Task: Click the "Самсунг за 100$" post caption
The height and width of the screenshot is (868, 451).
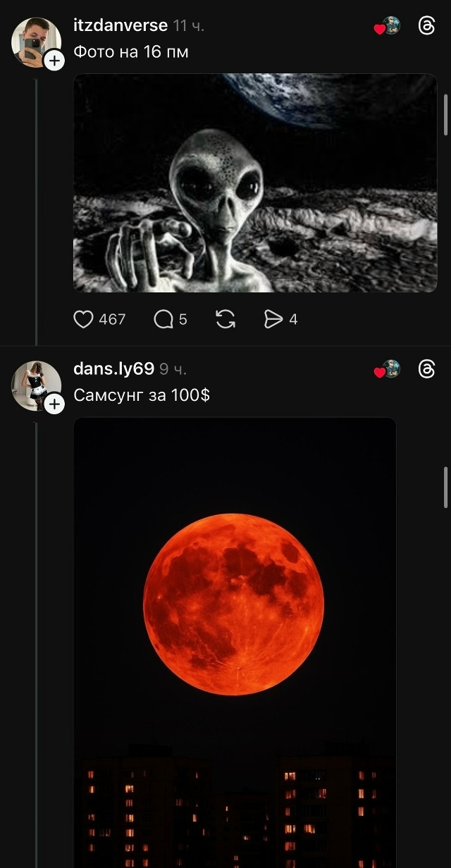Action: [x=142, y=395]
